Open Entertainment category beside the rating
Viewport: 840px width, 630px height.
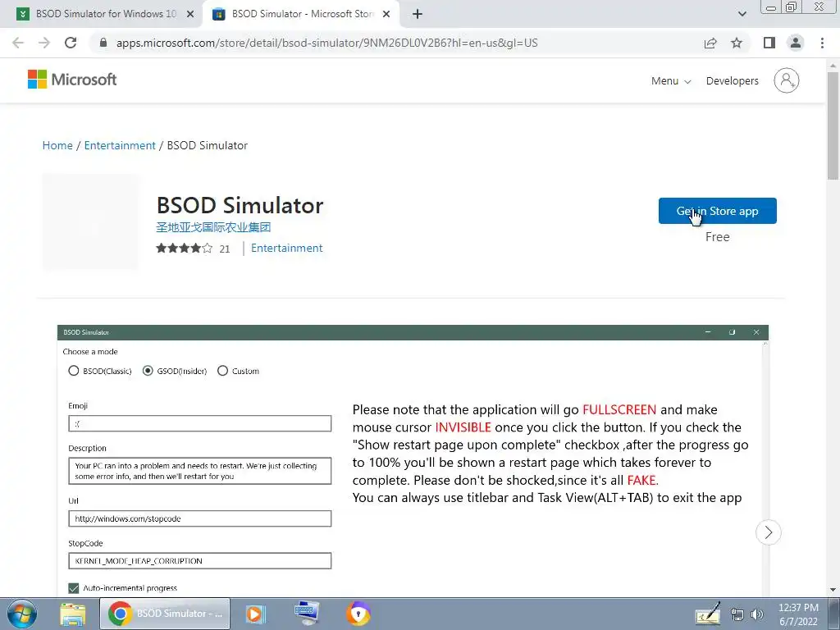[286, 248]
